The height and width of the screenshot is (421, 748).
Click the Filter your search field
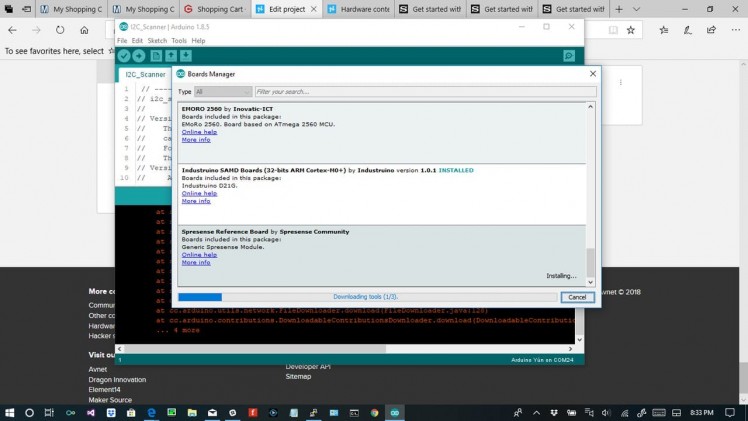(426, 92)
